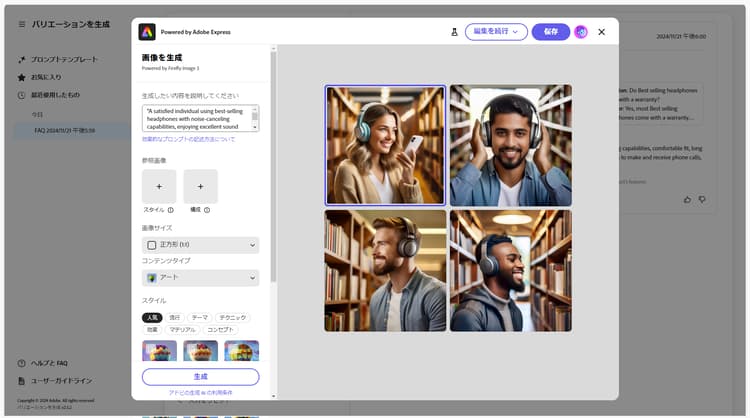This screenshot has height=418, width=750.
Task: Click the 今日 label in sidebar
Action: [37, 115]
